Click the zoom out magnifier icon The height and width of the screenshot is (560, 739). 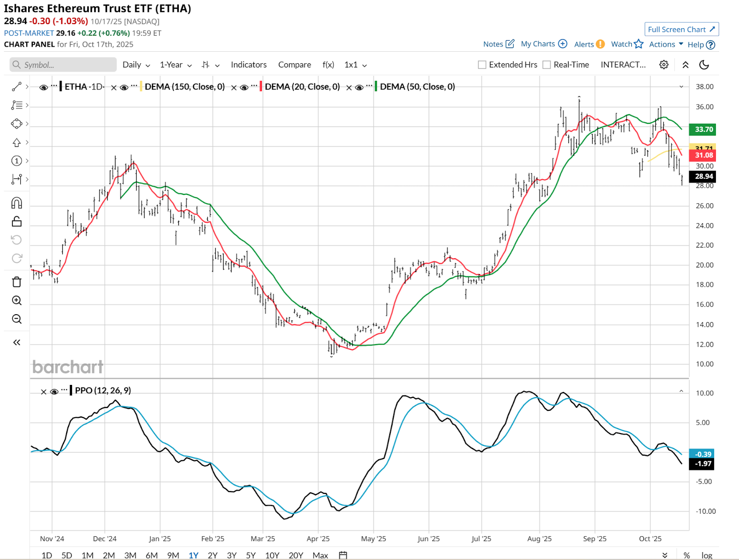tap(17, 319)
